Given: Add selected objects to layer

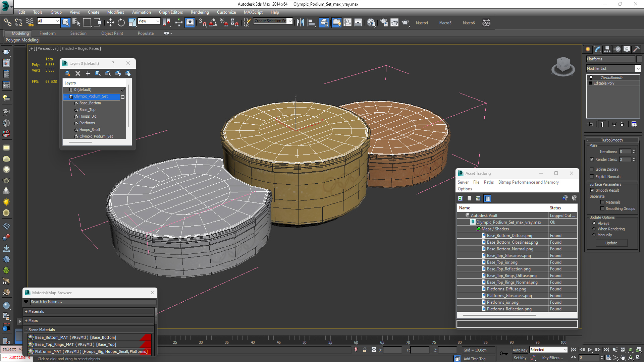Looking at the screenshot, I should [88, 73].
